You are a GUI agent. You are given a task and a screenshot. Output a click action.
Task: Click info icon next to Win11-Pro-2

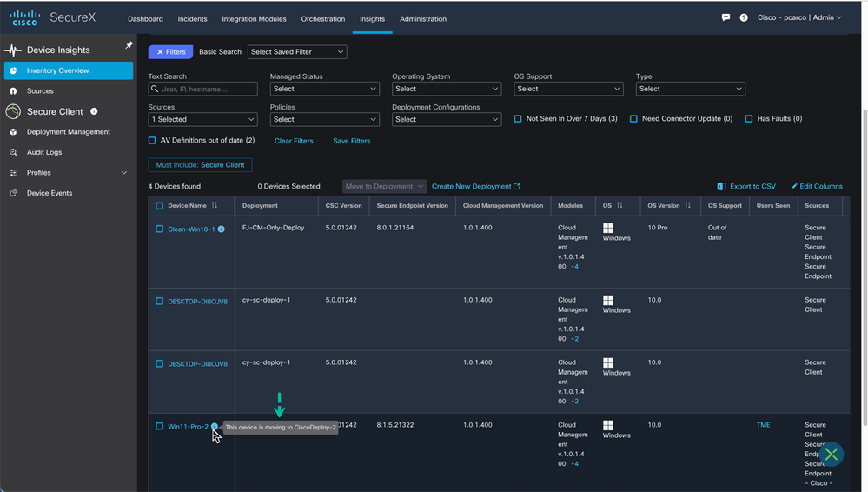click(x=215, y=426)
